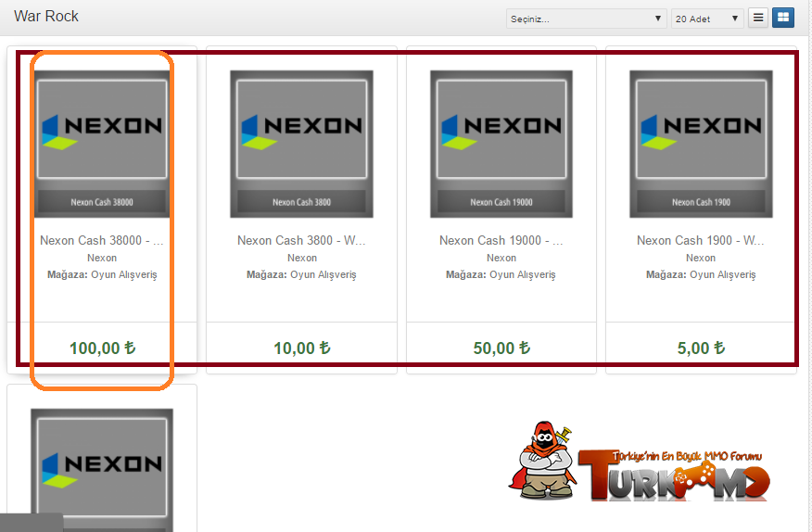Open the Seçiniz sorting dropdown
The height and width of the screenshot is (532, 812).
586,19
